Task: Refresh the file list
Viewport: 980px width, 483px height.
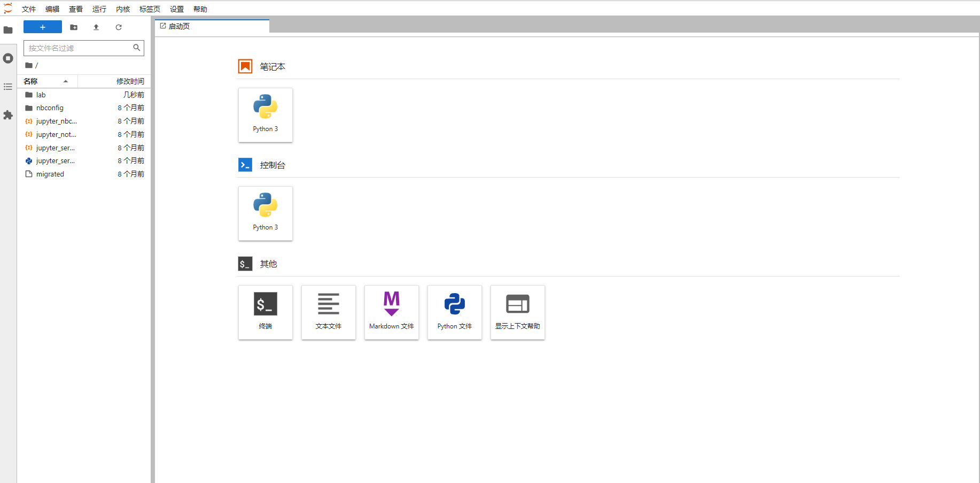Action: 119,27
